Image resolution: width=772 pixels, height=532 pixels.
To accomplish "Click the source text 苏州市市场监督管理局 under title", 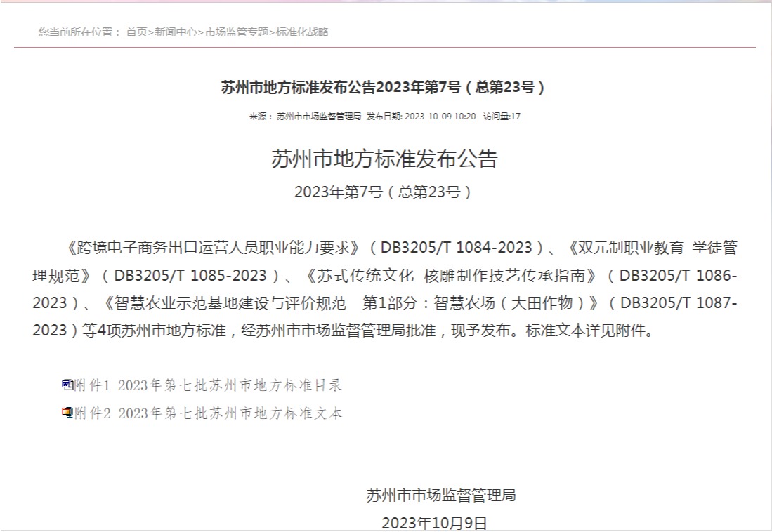I will 319,117.
